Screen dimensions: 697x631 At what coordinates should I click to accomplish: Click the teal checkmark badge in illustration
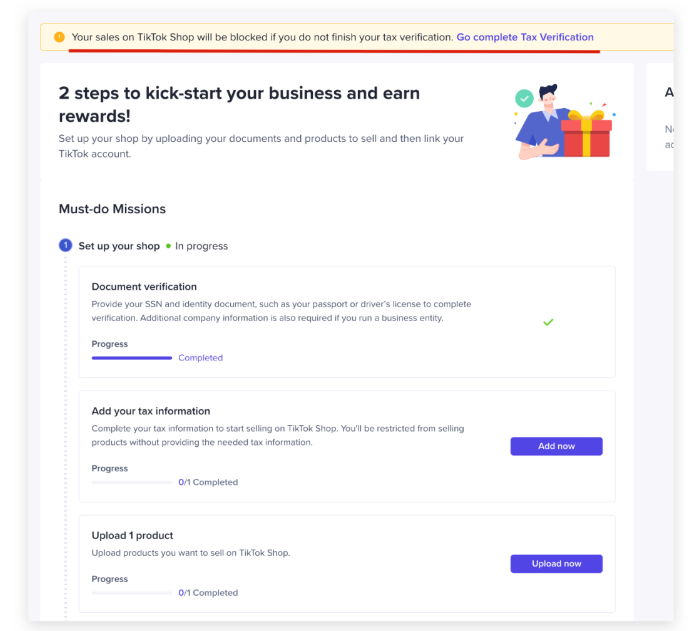point(524,98)
